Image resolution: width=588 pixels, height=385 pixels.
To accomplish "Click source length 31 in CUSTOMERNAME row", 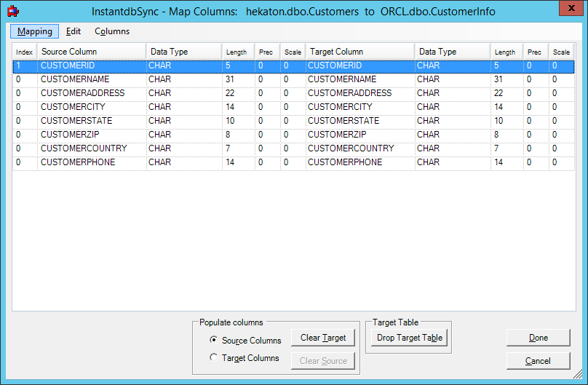I will click(x=230, y=79).
